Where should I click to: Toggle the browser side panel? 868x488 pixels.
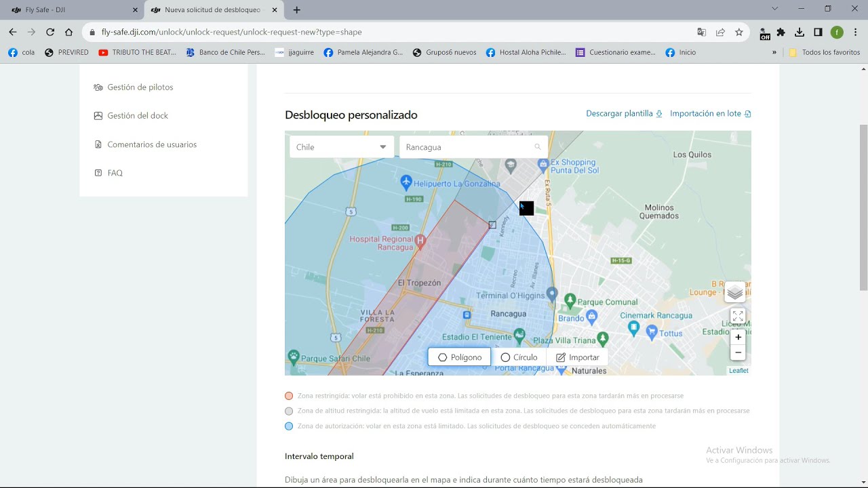[x=818, y=32]
